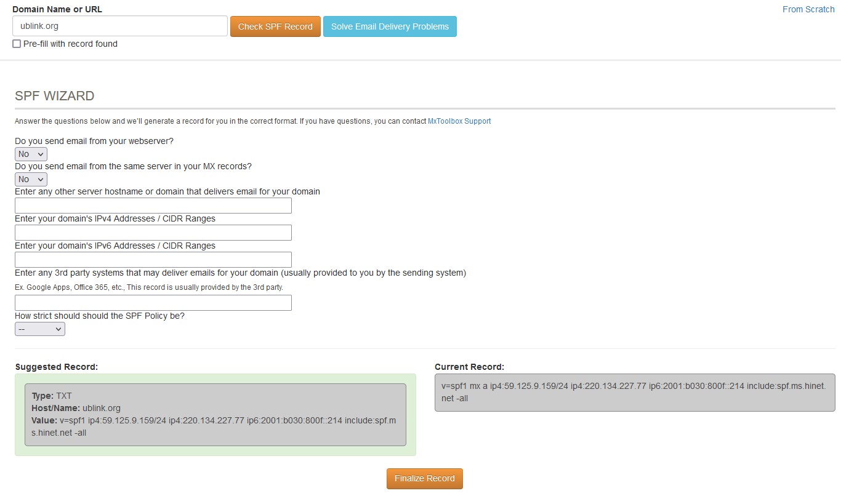The height and width of the screenshot is (504, 841).
Task: Click the Domain Name or URL input field
Action: [120, 26]
